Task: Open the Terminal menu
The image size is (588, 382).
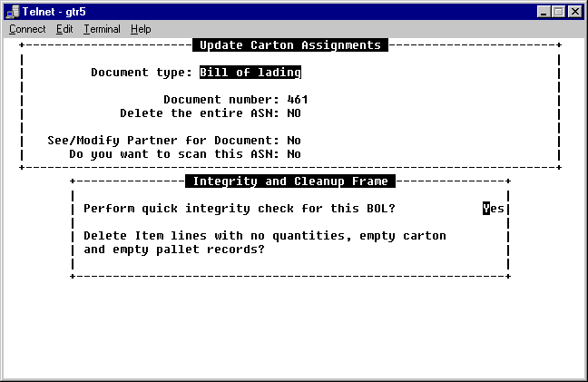Action: pyautogui.click(x=102, y=29)
